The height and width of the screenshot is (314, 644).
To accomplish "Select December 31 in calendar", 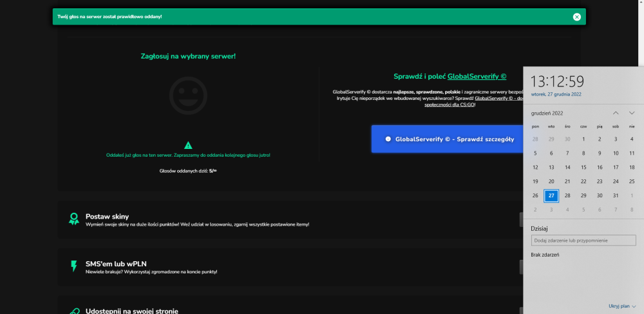I will (x=616, y=195).
